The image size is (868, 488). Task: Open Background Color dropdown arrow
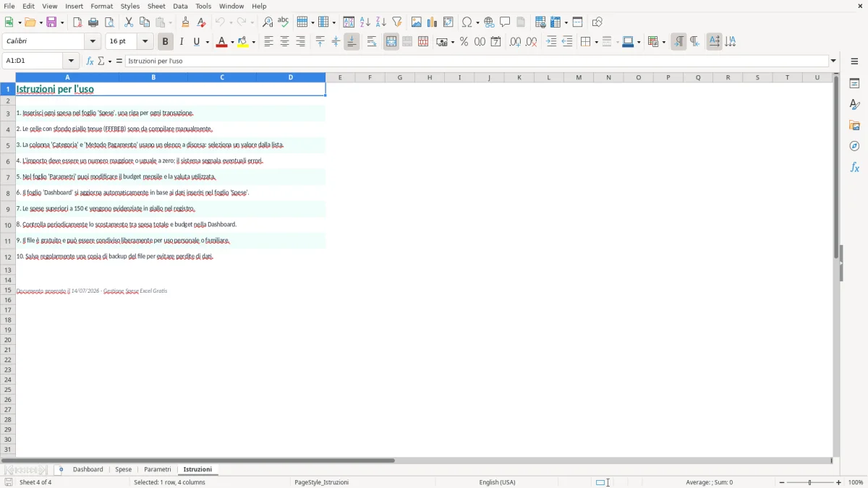point(253,42)
